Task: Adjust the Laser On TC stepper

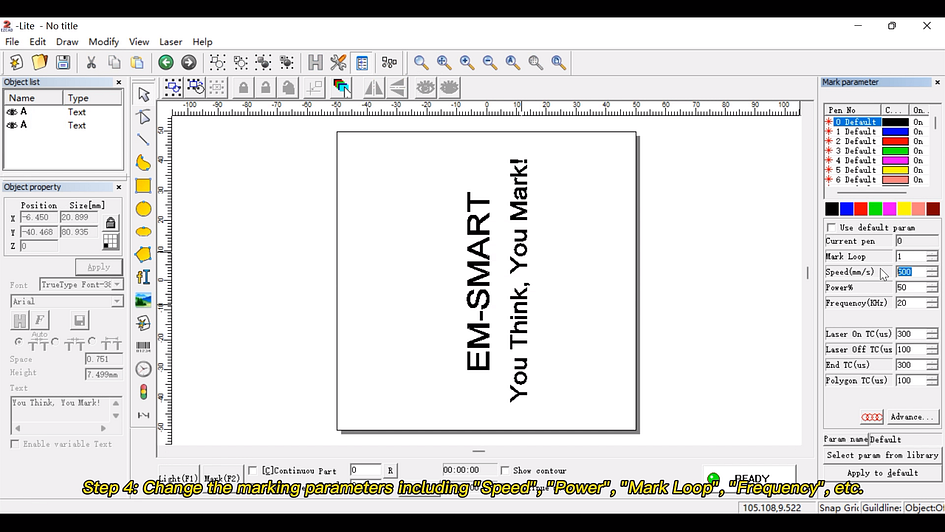Action: pos(932,334)
